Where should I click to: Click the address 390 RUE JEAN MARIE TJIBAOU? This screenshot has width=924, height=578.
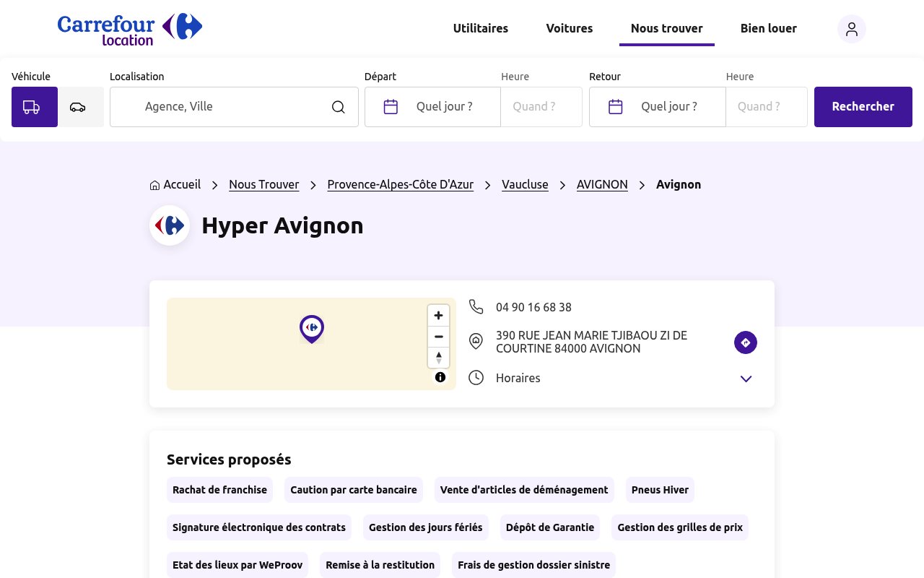(591, 342)
